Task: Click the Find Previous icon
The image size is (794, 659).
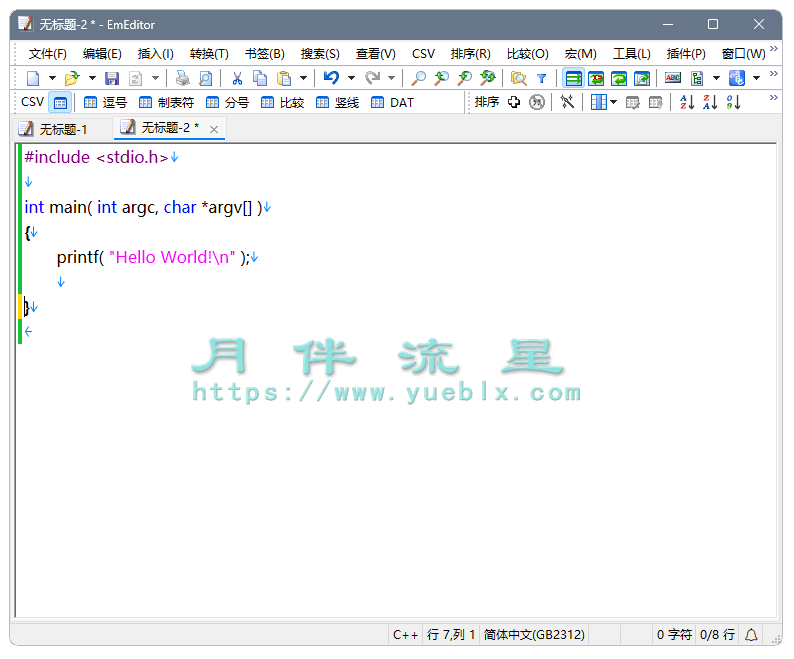Action: click(x=442, y=79)
